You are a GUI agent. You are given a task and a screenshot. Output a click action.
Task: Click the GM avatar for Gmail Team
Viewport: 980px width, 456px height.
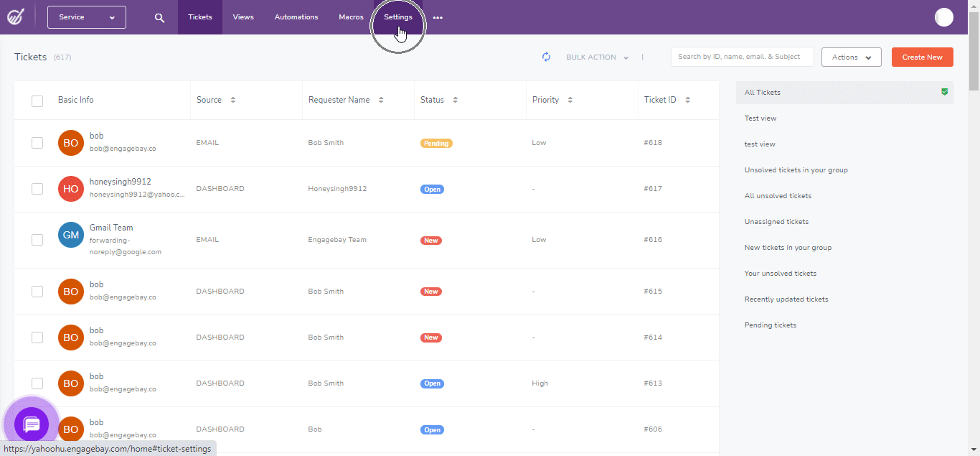coord(70,235)
